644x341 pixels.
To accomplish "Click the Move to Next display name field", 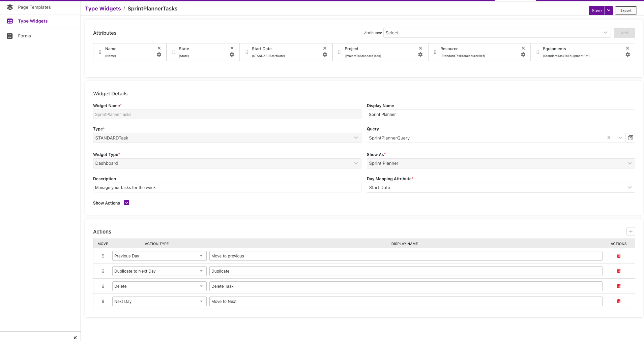I will (x=406, y=302).
